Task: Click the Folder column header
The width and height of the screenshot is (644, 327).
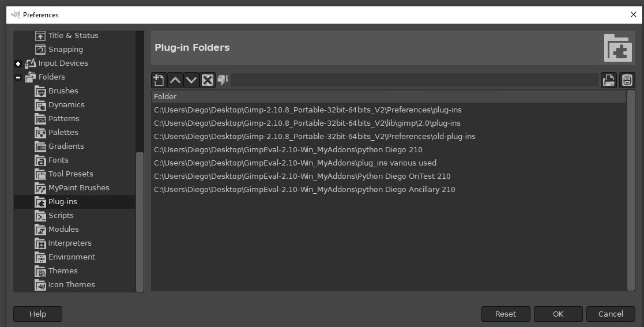Action: (x=389, y=96)
